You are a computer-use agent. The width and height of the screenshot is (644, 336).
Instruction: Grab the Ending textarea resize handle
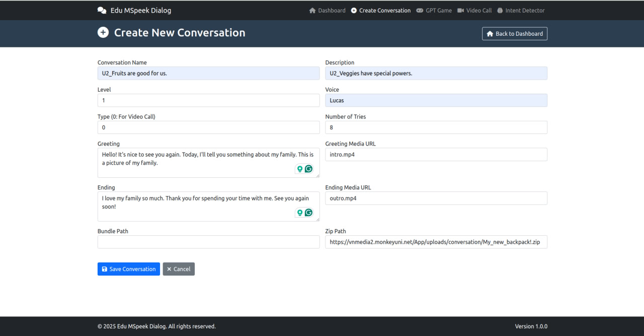point(317,219)
